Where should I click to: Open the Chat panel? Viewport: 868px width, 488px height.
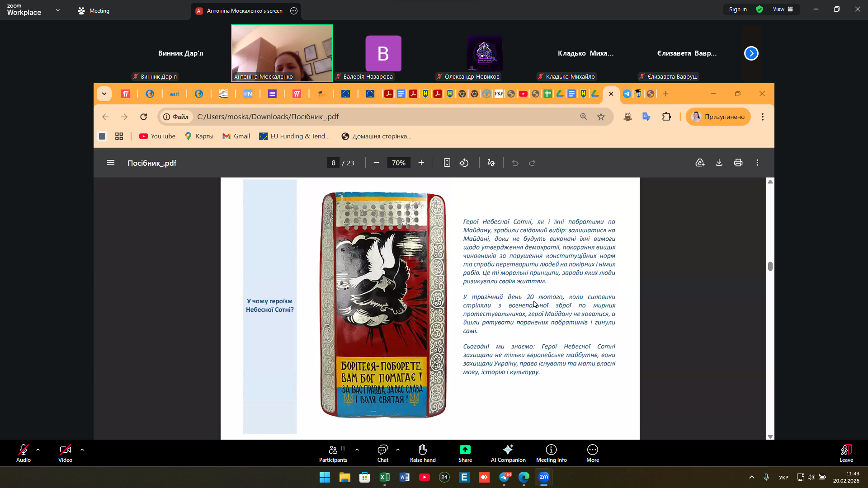[382, 450]
